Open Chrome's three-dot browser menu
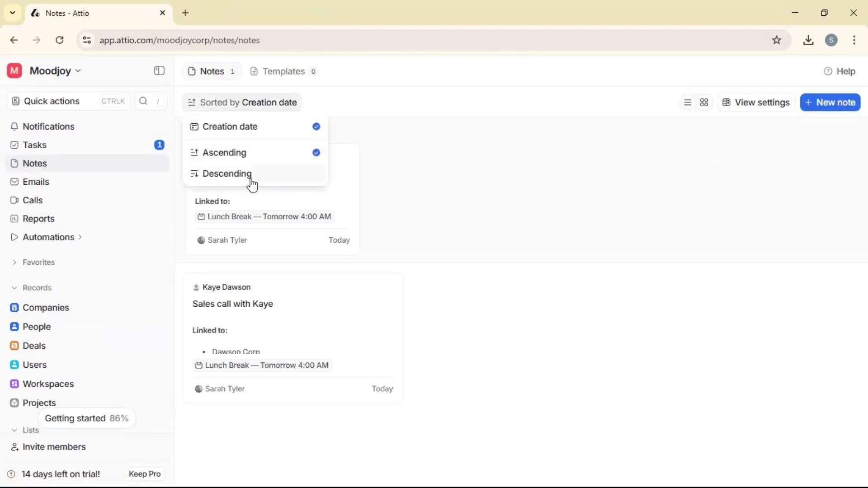 coord(854,40)
